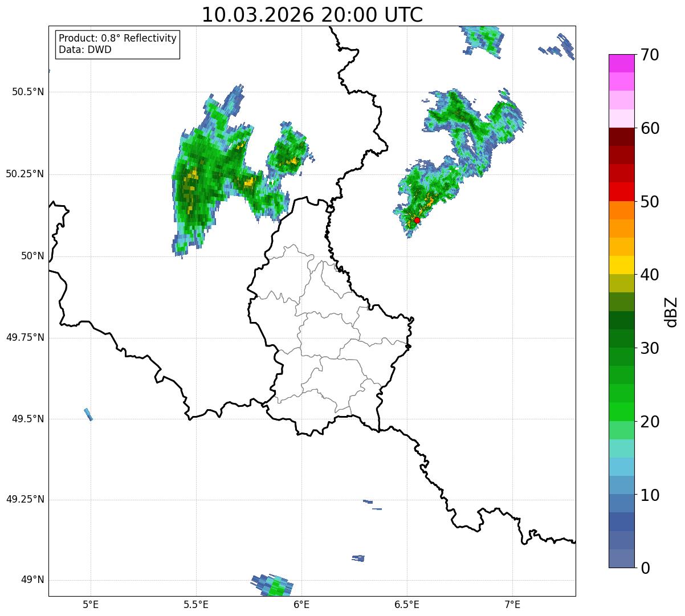
Task: Click the 7°E longitude label
Action: tap(513, 605)
